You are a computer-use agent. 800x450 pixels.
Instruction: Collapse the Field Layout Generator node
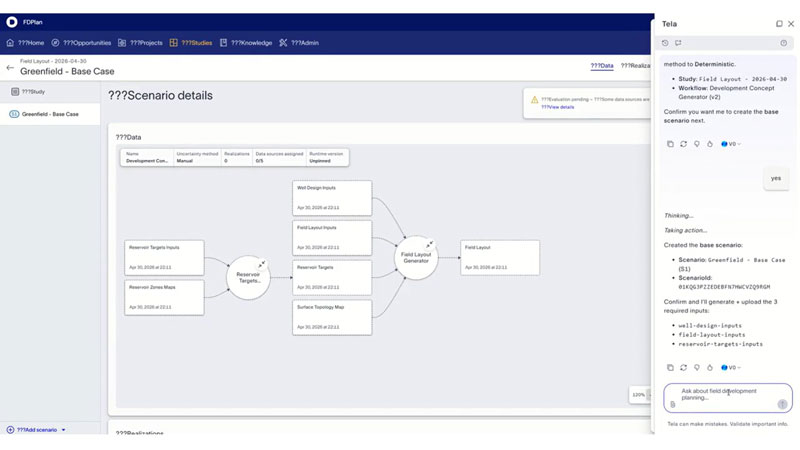point(430,244)
